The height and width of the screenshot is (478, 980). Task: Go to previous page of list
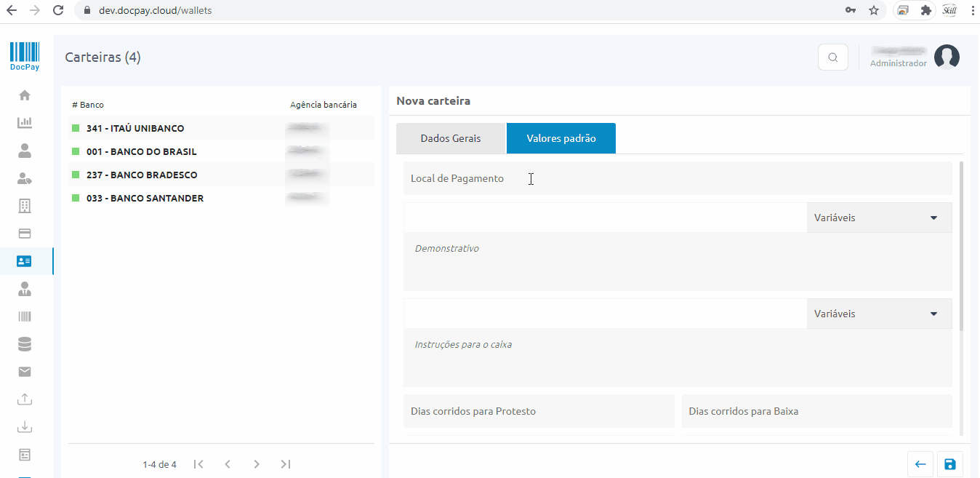point(228,464)
